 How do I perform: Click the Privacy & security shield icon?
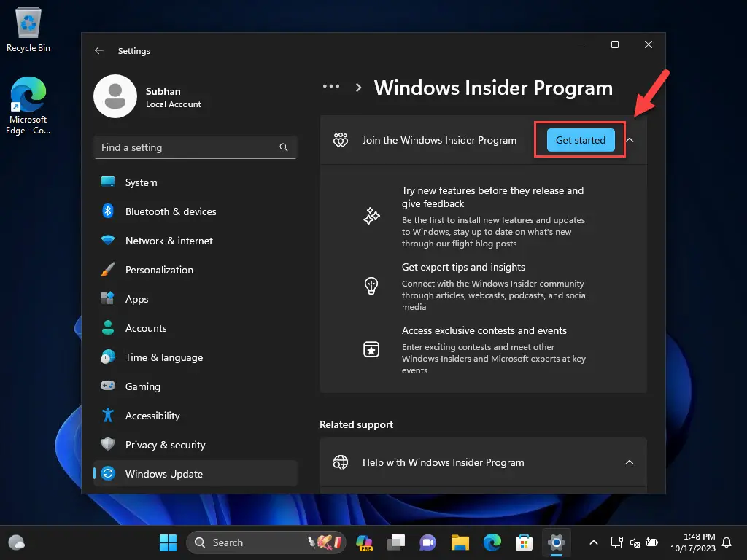point(108,444)
